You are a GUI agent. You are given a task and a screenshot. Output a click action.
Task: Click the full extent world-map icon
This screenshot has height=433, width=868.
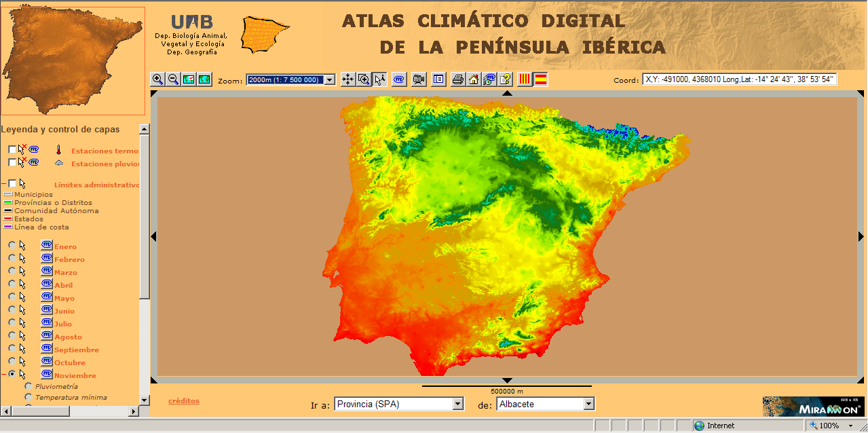204,79
